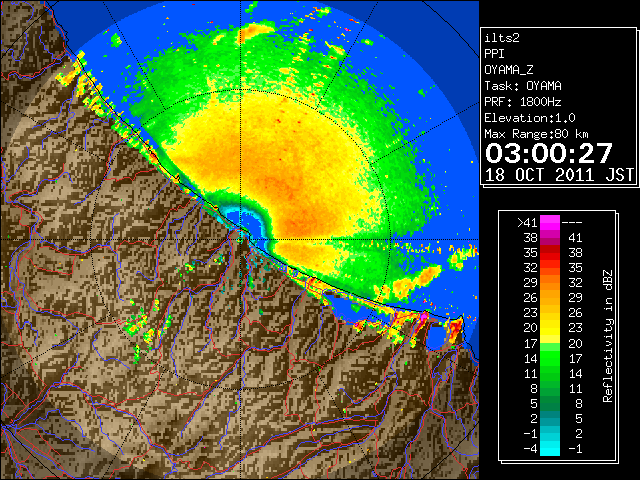
Task: Click the 'PPI' scan type text
Action: 494,54
